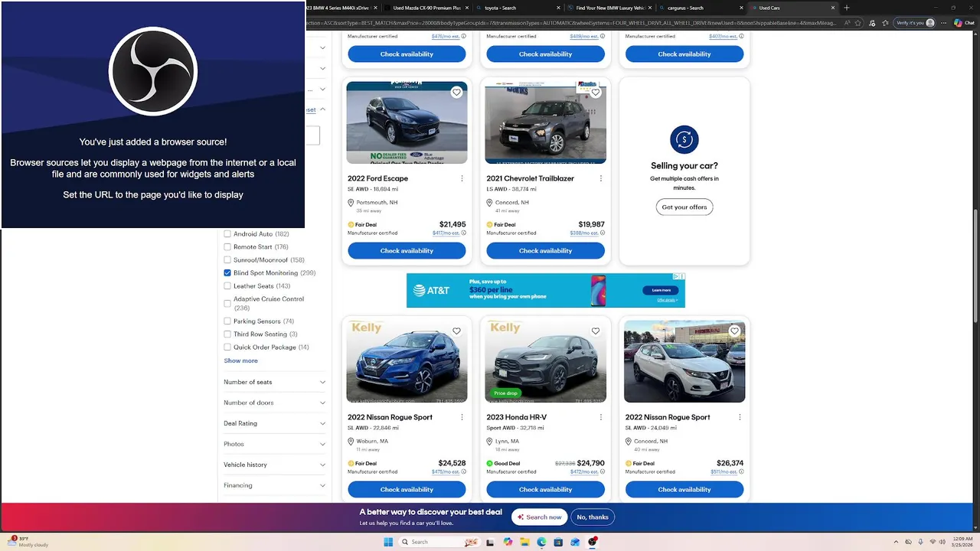Image resolution: width=980 pixels, height=551 pixels.
Task: Check availability for 2023 Honda HR-V
Action: (x=545, y=490)
